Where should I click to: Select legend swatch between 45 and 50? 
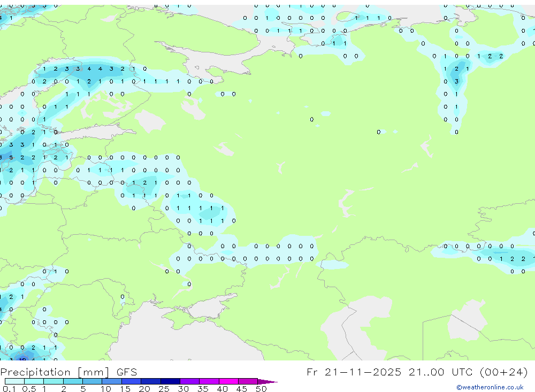(248, 381)
